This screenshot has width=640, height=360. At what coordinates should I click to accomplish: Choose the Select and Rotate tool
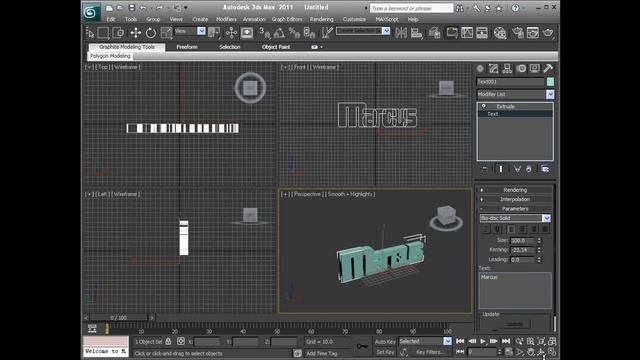(151, 33)
